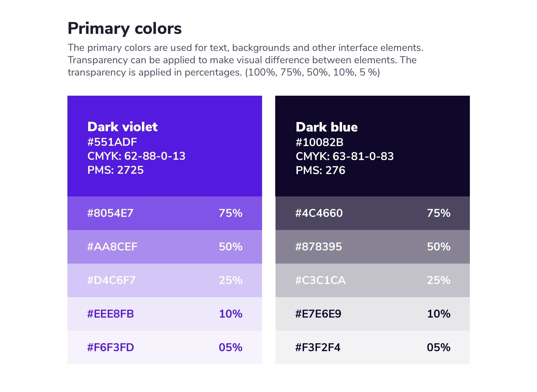The width and height of the screenshot is (537, 392).
Task: Pick the #AA8CEF 50% violet swatch
Action: click(164, 247)
